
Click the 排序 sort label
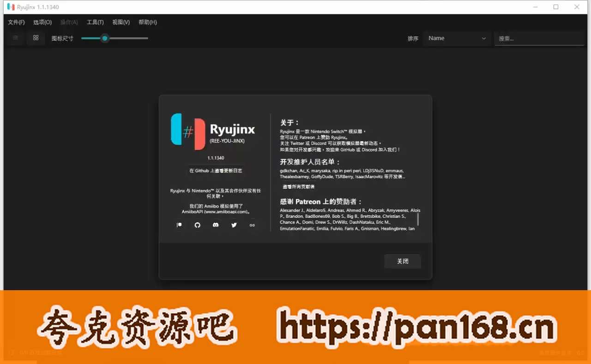[x=413, y=39]
